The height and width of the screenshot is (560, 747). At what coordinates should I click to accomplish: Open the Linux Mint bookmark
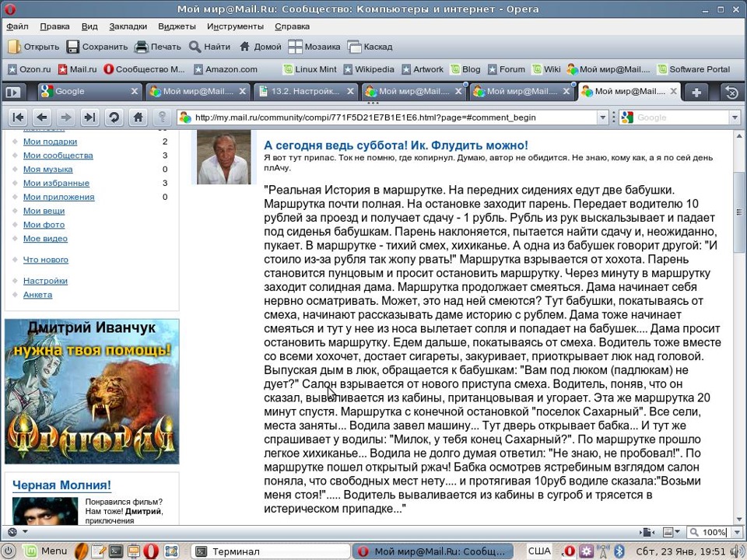coord(310,69)
